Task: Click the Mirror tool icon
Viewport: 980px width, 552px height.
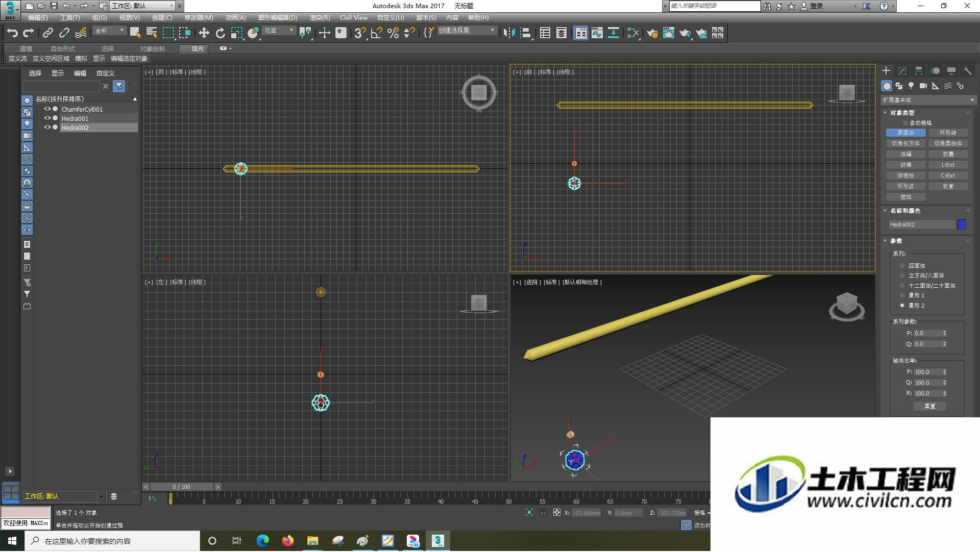Action: tap(509, 33)
